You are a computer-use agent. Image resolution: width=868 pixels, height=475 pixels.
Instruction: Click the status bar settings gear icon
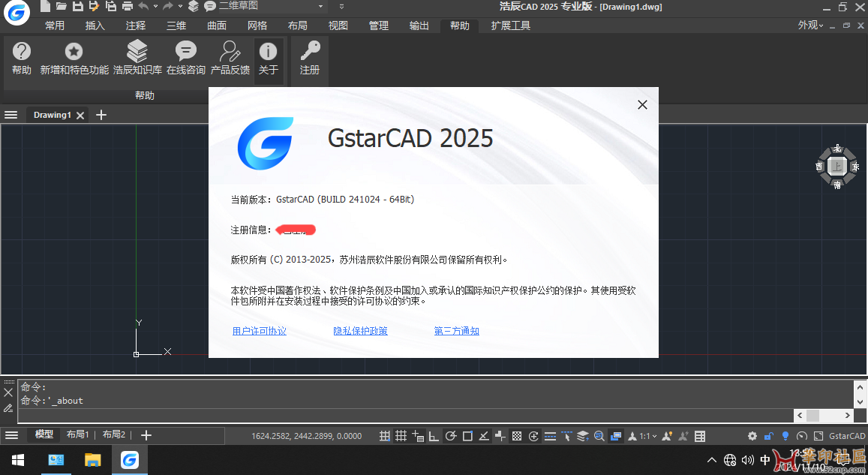click(752, 436)
